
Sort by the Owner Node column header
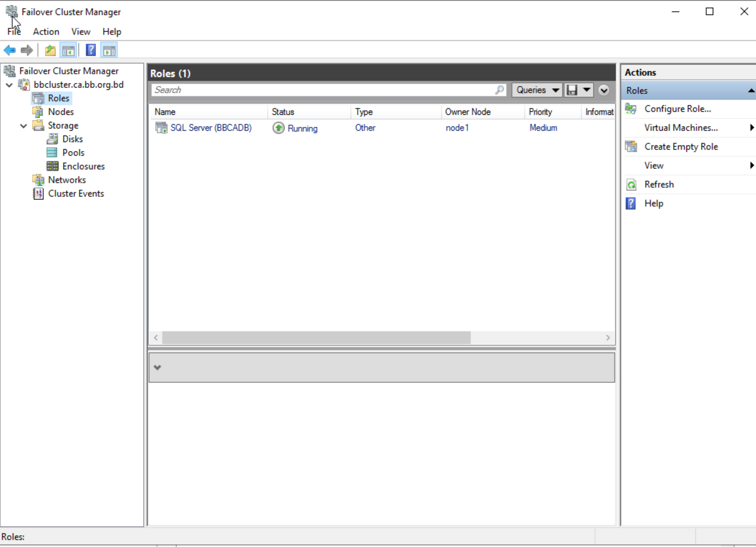[x=483, y=112]
